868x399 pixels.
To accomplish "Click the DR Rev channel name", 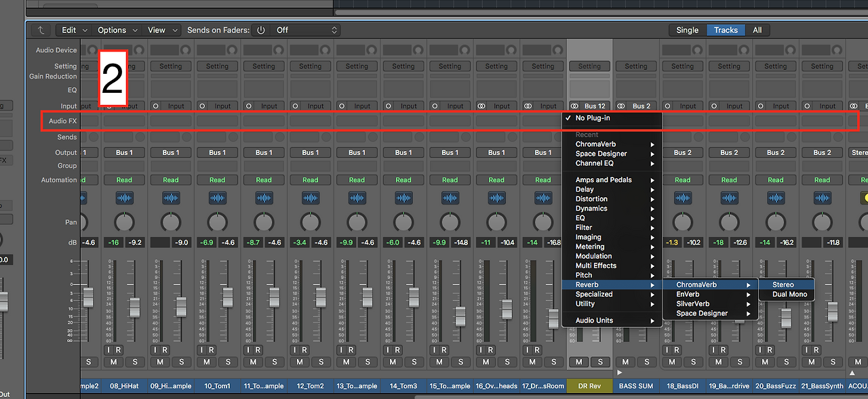I will [589, 386].
